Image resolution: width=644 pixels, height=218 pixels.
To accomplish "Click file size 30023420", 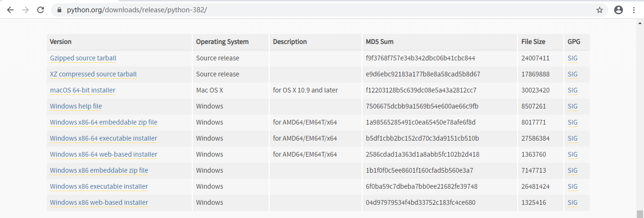I will click(536, 90).
